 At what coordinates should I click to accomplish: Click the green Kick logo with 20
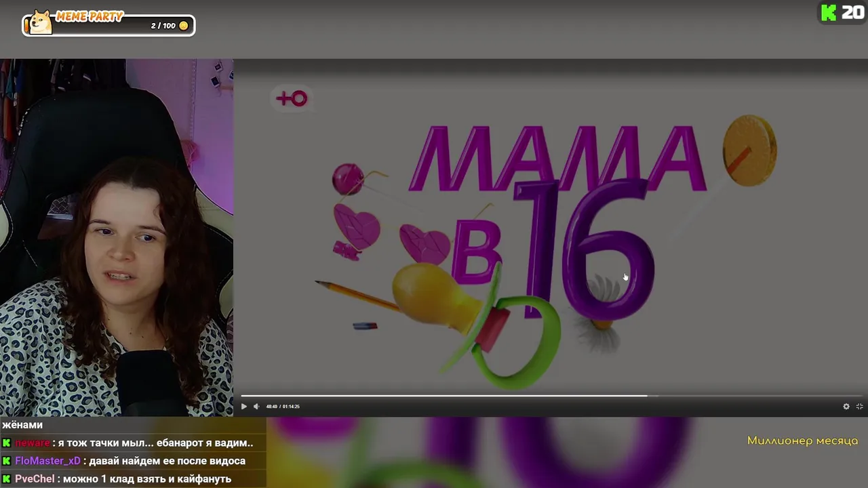tap(842, 12)
